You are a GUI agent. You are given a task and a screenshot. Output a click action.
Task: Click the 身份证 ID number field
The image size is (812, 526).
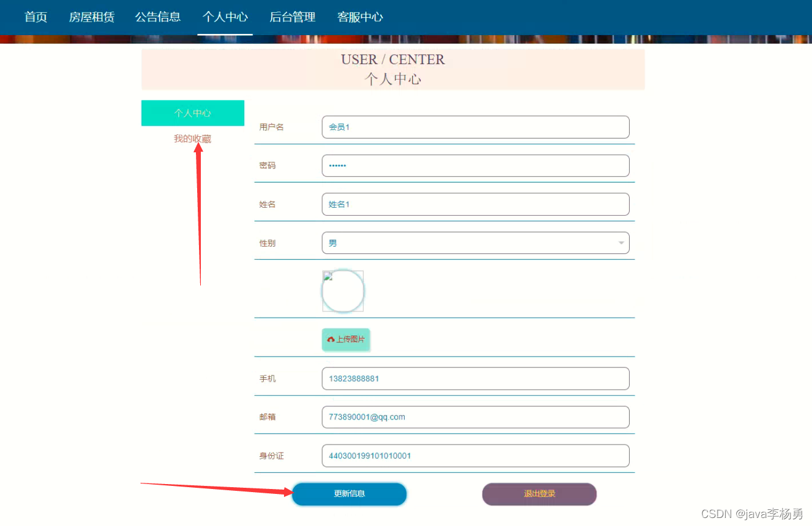coord(476,456)
